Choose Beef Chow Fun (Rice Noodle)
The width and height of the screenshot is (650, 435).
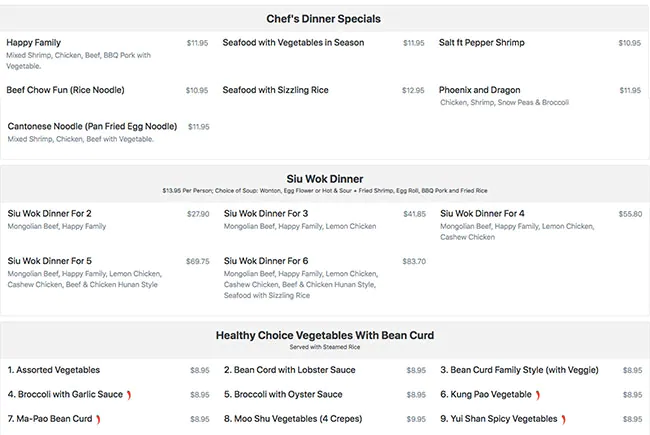(65, 90)
